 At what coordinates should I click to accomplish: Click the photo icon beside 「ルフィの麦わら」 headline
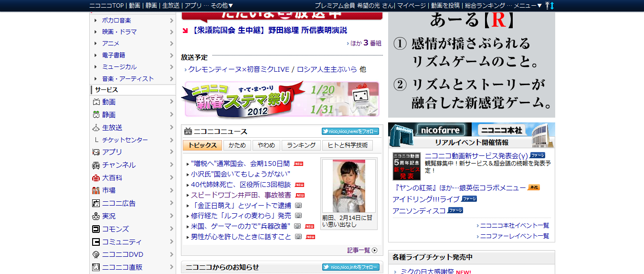point(298,216)
